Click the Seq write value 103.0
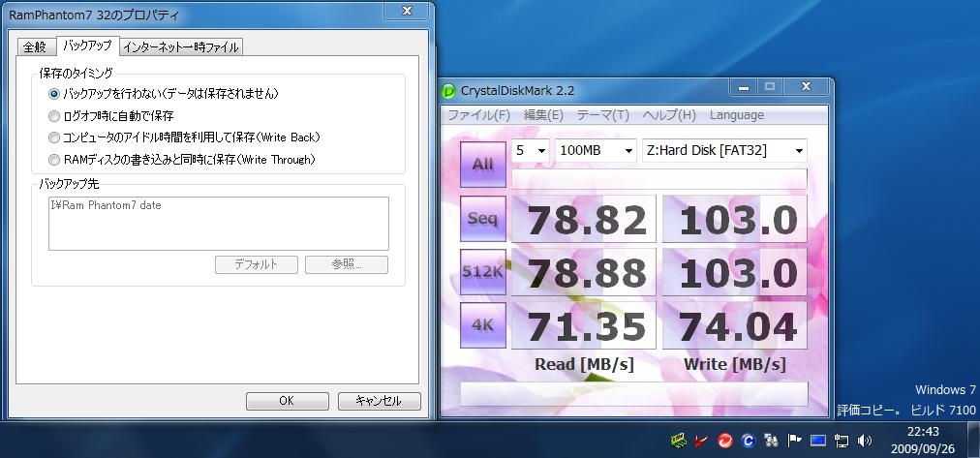 click(735, 219)
